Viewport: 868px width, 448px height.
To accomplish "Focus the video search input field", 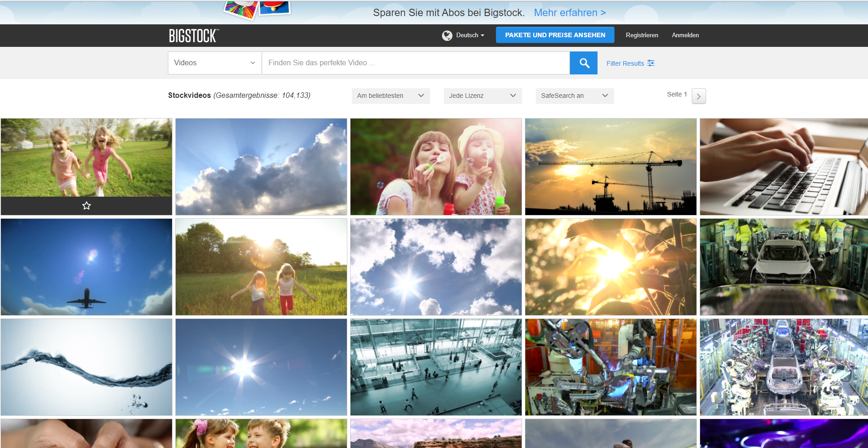I will point(416,63).
